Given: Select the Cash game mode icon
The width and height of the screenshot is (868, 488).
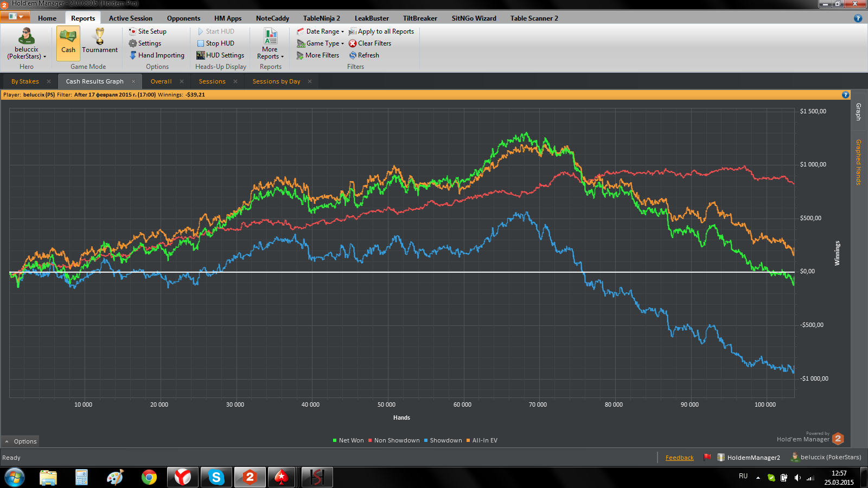Looking at the screenshot, I should (x=68, y=42).
